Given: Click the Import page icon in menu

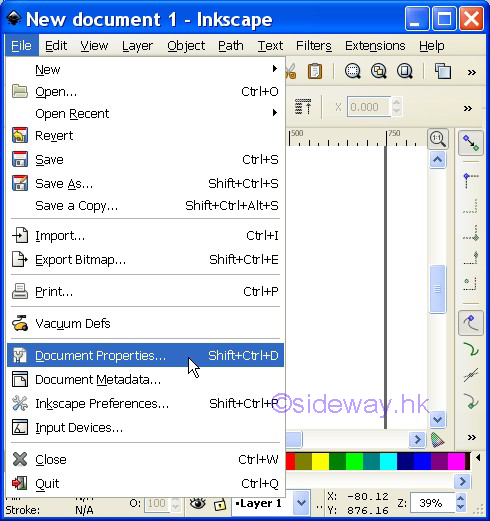Looking at the screenshot, I should (x=20, y=236).
